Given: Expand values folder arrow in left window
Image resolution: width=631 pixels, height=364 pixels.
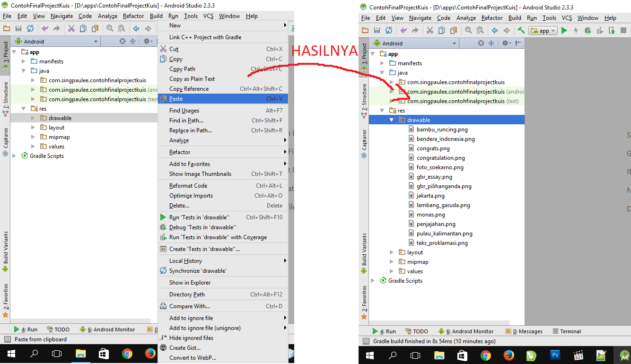Looking at the screenshot, I should 33,147.
